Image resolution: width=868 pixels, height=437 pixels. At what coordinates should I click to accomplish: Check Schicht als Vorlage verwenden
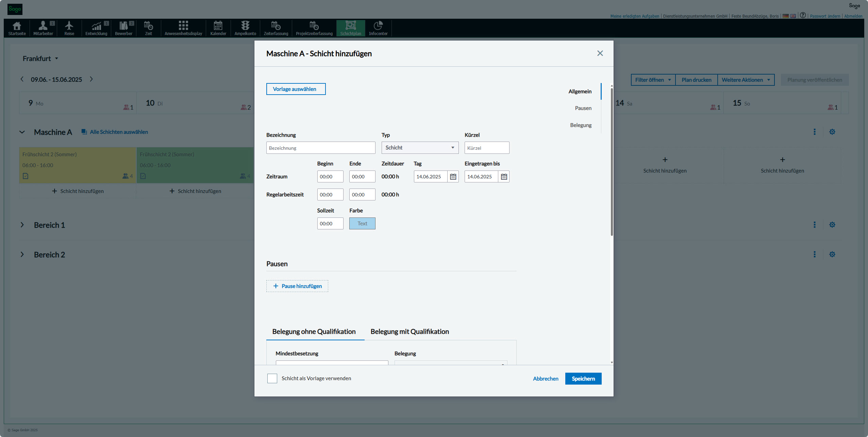tap(272, 378)
